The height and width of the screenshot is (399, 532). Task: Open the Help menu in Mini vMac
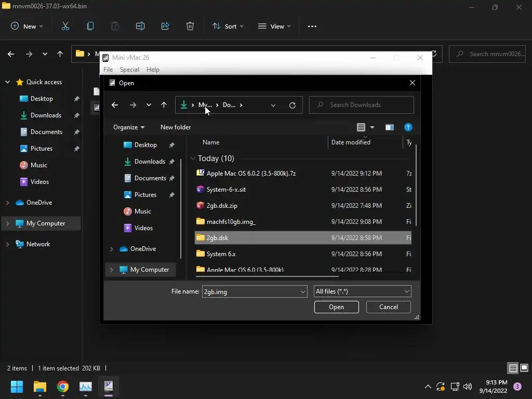[153, 70]
